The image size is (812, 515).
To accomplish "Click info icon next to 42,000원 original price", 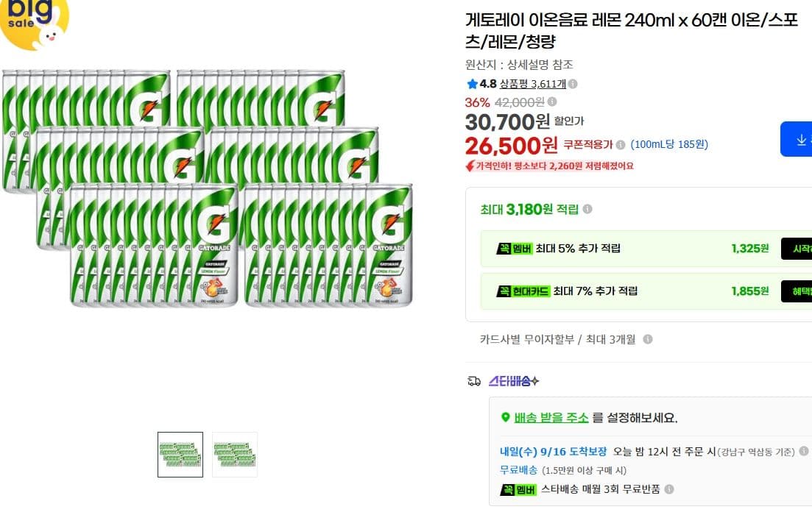I will (x=552, y=102).
